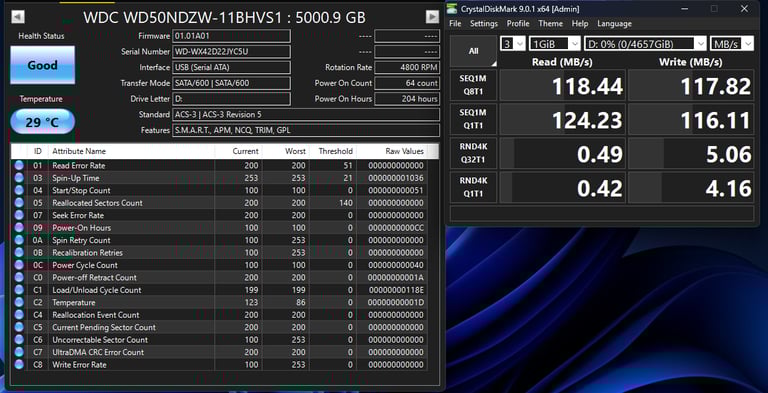Screen dimensions: 768x393
Task: Click status orb for Spin-Up Time
Action: [19, 178]
